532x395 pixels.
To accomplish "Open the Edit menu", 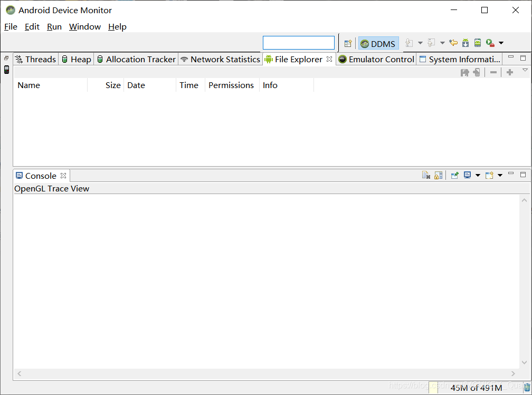I will click(x=32, y=27).
